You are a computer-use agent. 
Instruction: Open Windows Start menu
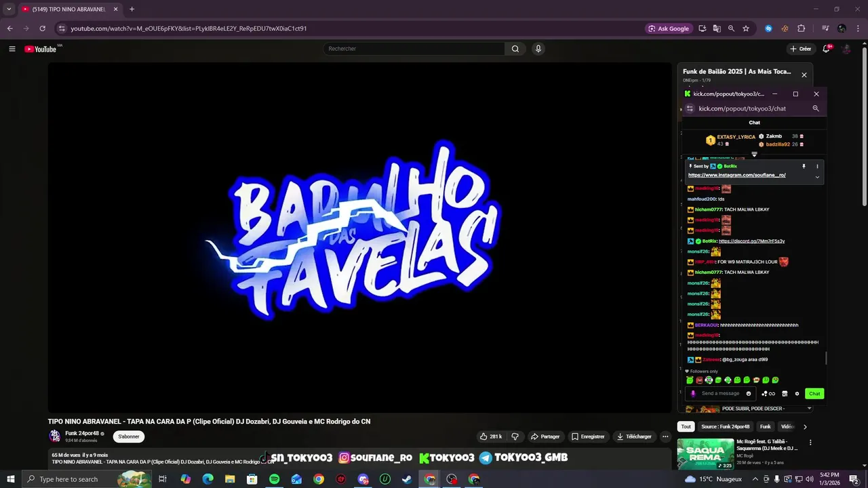pyautogui.click(x=10, y=479)
